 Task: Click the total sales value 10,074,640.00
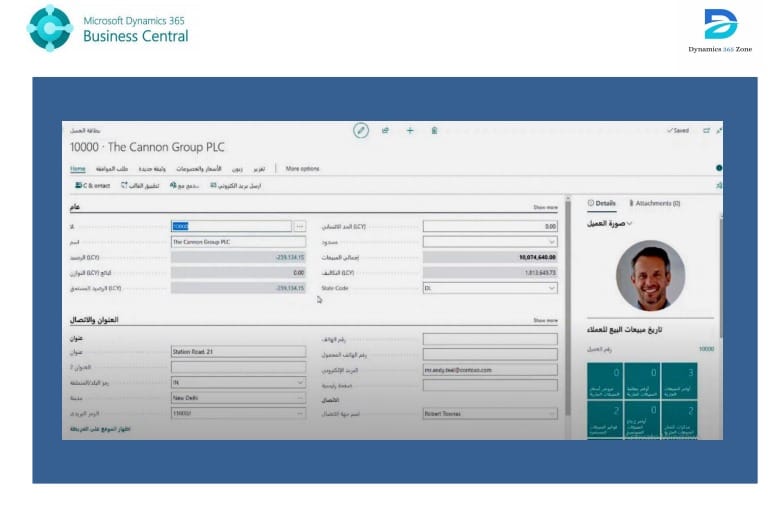point(537,257)
